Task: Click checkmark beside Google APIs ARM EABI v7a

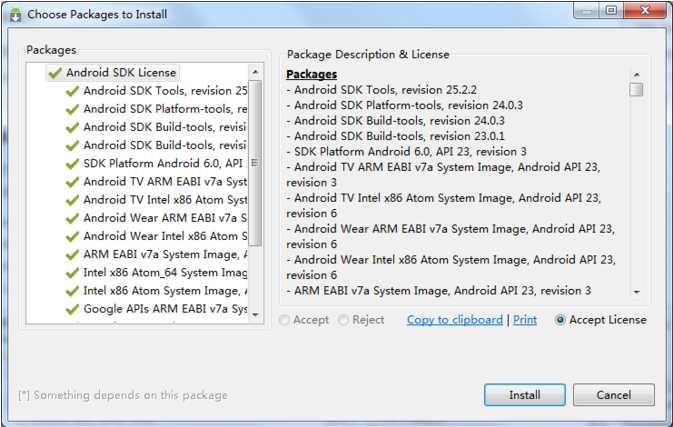Action: (72, 309)
